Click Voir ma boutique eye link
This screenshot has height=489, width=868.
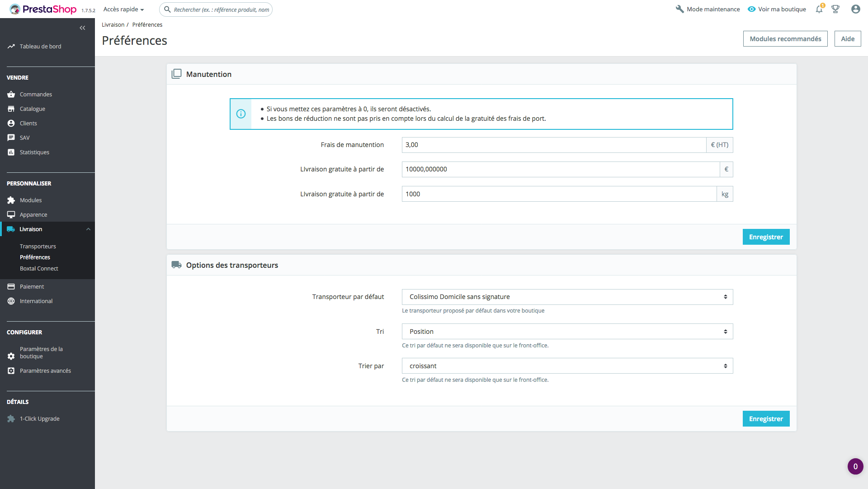point(777,9)
